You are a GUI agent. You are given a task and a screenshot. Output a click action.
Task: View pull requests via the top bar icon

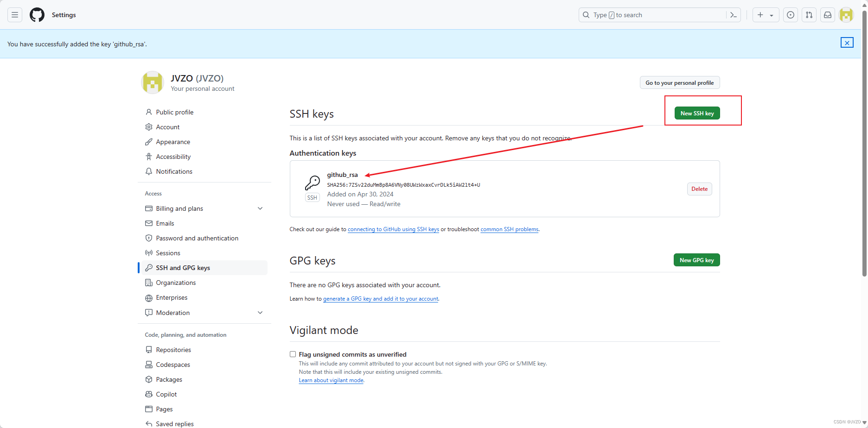tap(809, 14)
